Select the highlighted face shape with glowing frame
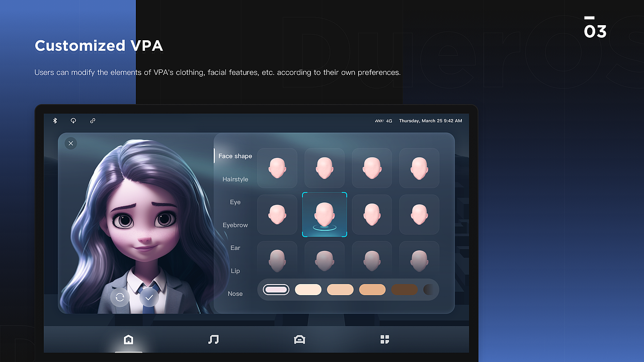Viewport: 644px width, 362px height. tap(325, 214)
